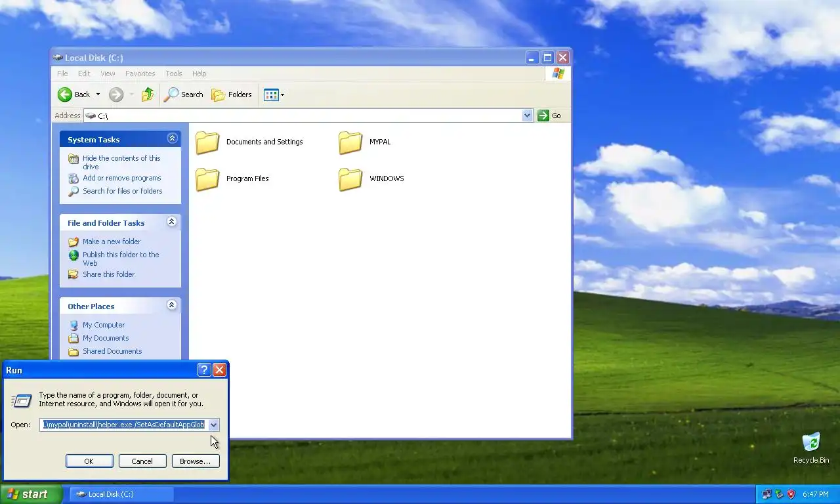Click the Make a new folder icon
840x504 pixels.
click(73, 241)
